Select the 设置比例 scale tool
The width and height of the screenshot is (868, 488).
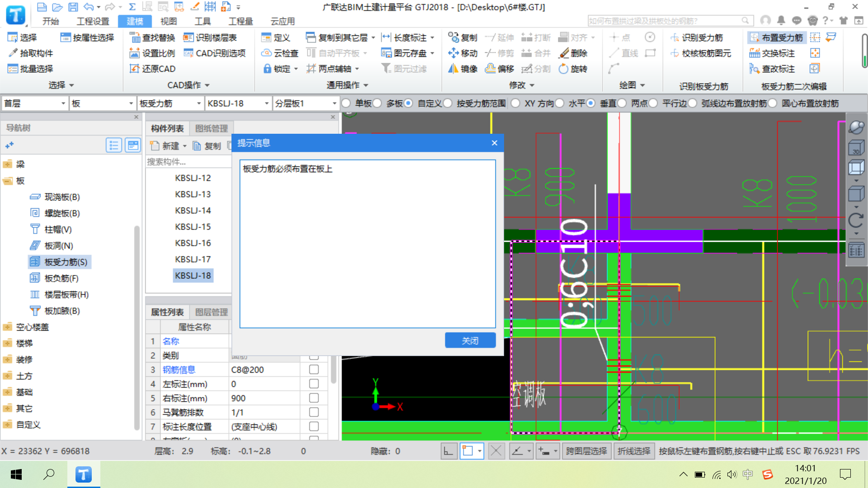click(152, 53)
